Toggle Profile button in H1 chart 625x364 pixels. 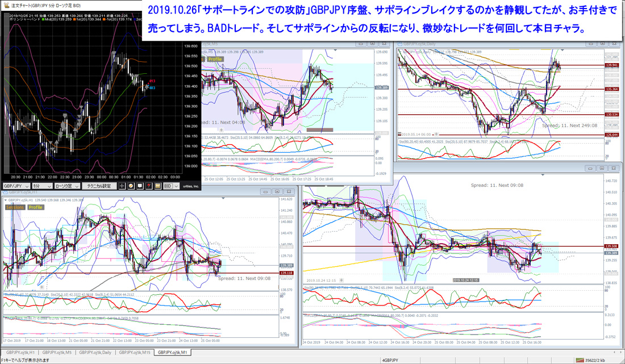35,207
